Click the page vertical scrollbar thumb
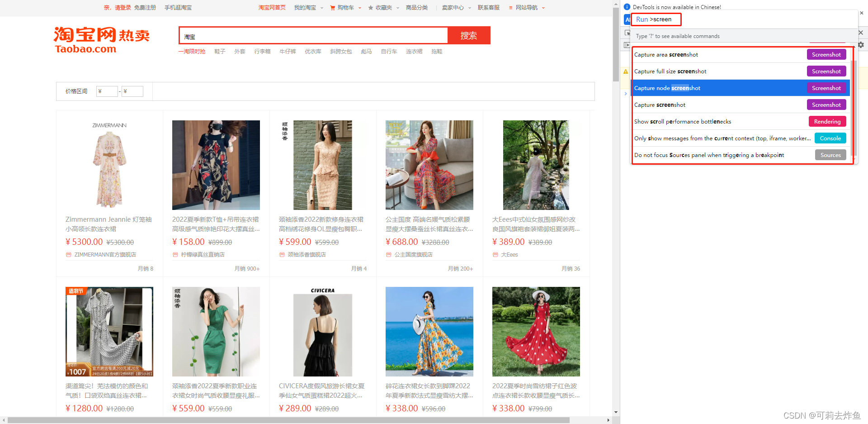This screenshot has height=424, width=868. coord(616,44)
